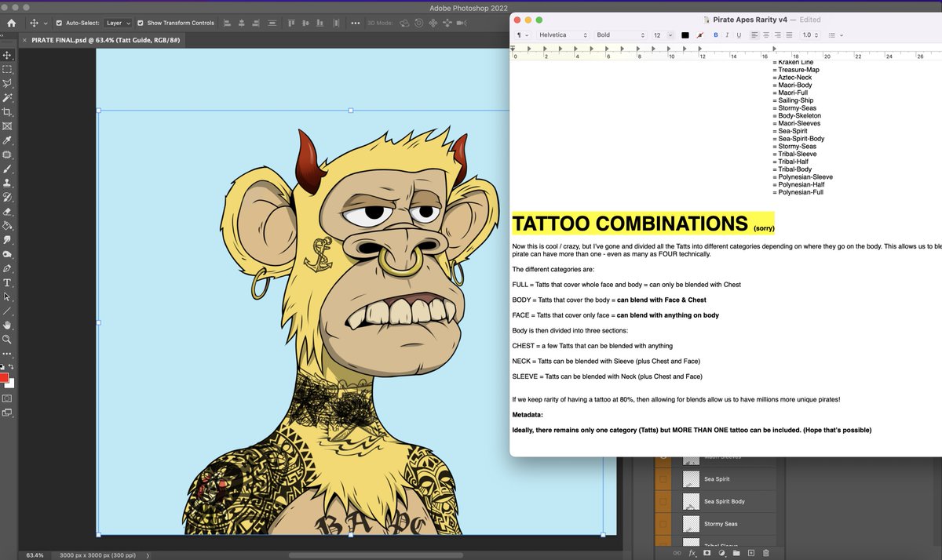Justify text in TextEdit
The height and width of the screenshot is (560, 942).
789,35
